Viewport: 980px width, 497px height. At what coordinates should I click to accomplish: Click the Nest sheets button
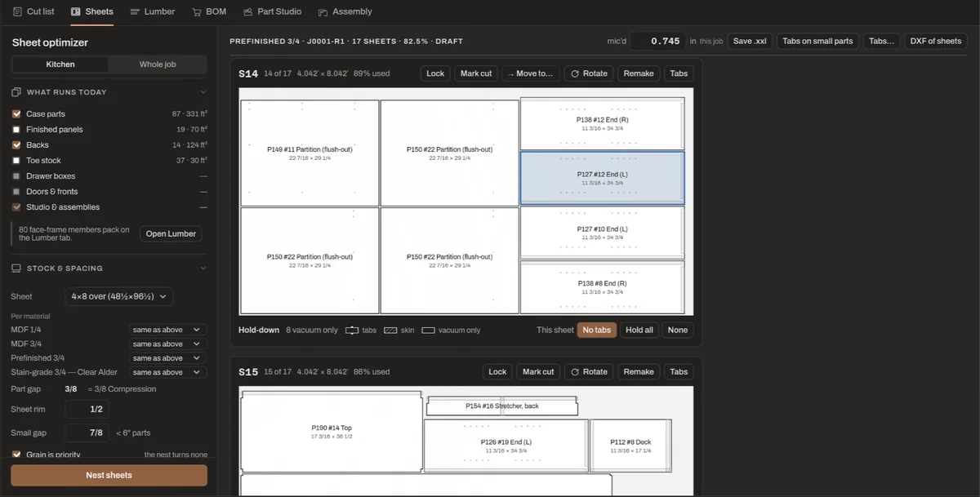coord(109,475)
